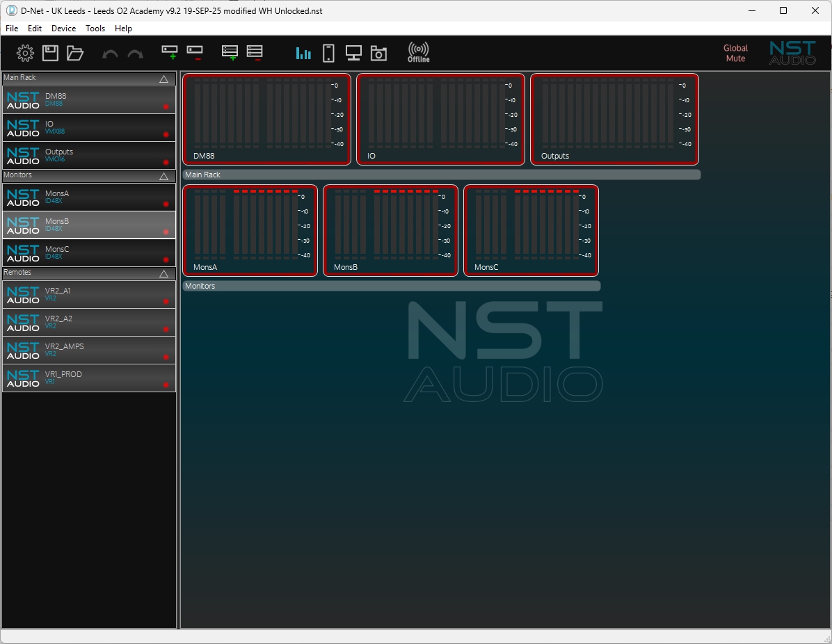
Task: Collapse the Main Rack group triangle
Action: click(x=164, y=79)
